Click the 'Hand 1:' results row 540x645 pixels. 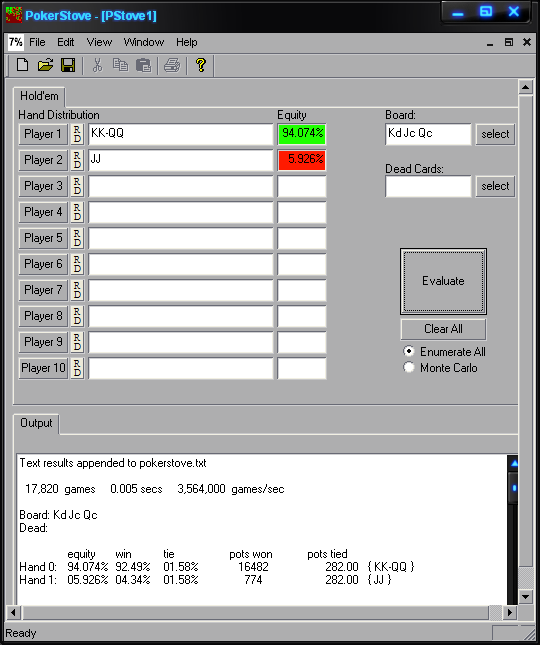pos(205,580)
